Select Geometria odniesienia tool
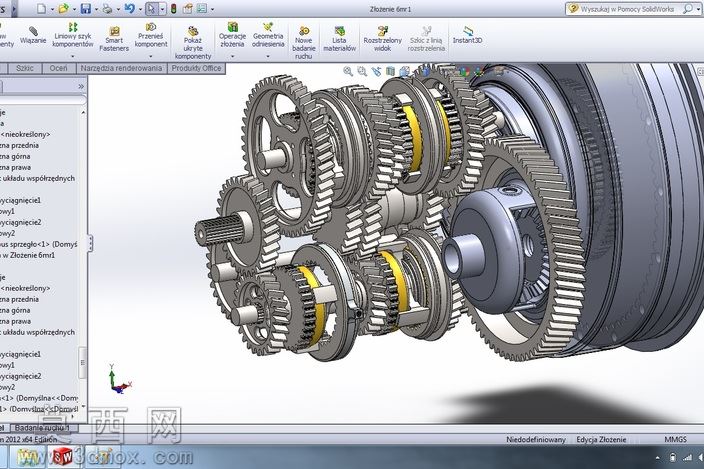704x469 pixels. 268,35
